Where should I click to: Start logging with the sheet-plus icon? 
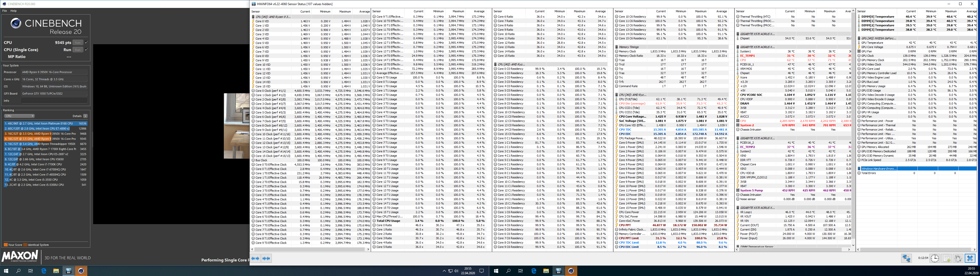click(x=946, y=258)
